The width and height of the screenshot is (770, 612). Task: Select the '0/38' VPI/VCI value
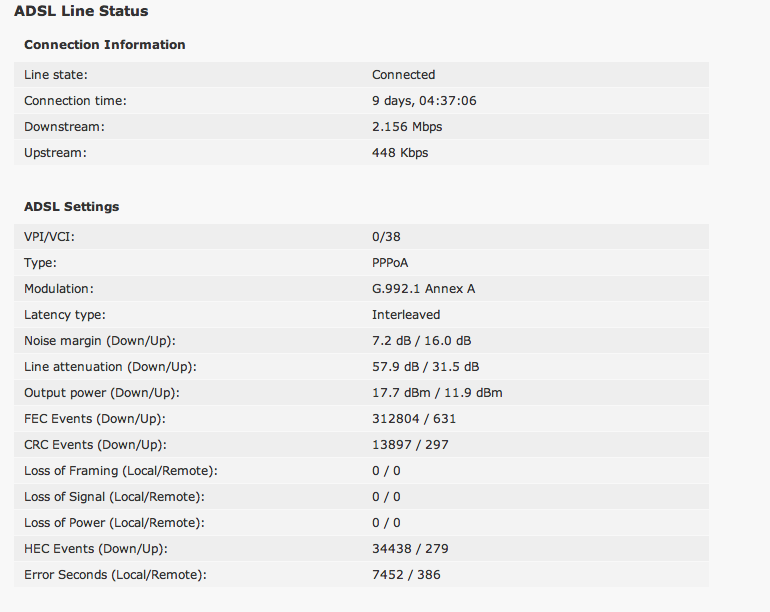[386, 237]
